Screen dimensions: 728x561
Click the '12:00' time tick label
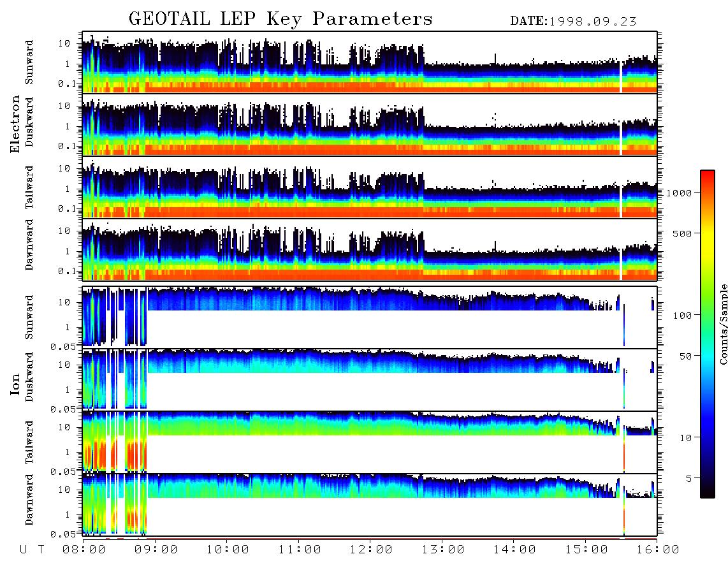click(371, 550)
